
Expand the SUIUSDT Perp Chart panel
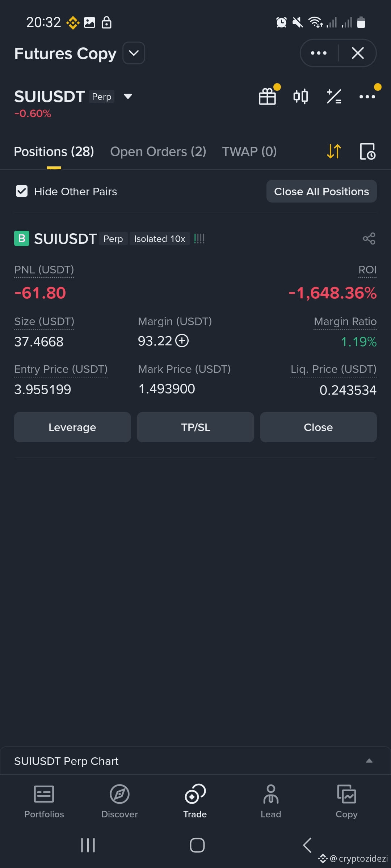(369, 761)
